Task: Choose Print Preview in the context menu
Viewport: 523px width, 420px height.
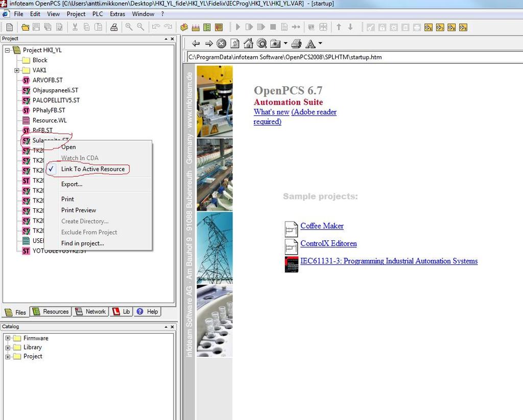Action: (79, 210)
